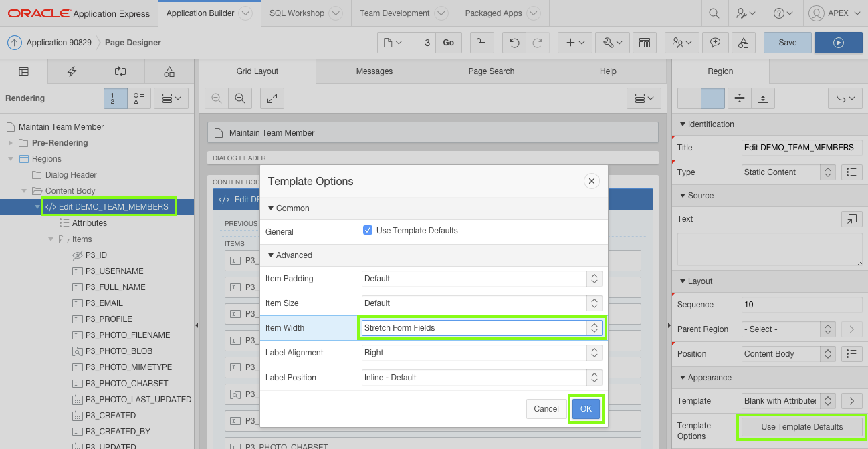Click the Undo arrow icon

pyautogui.click(x=514, y=43)
